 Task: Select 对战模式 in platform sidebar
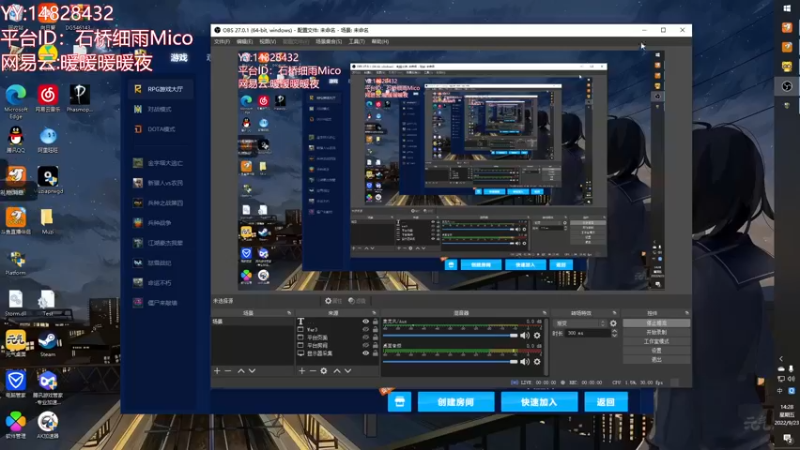pyautogui.click(x=160, y=109)
